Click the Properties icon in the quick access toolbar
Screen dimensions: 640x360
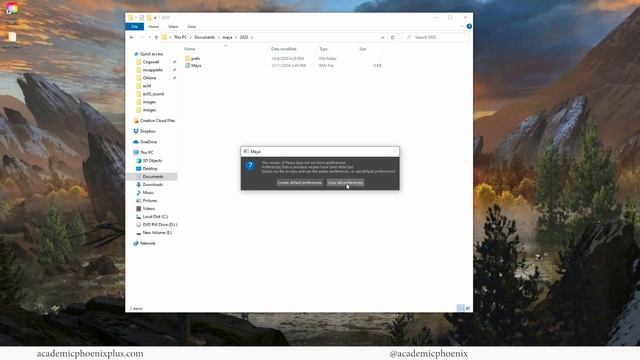tap(141, 18)
